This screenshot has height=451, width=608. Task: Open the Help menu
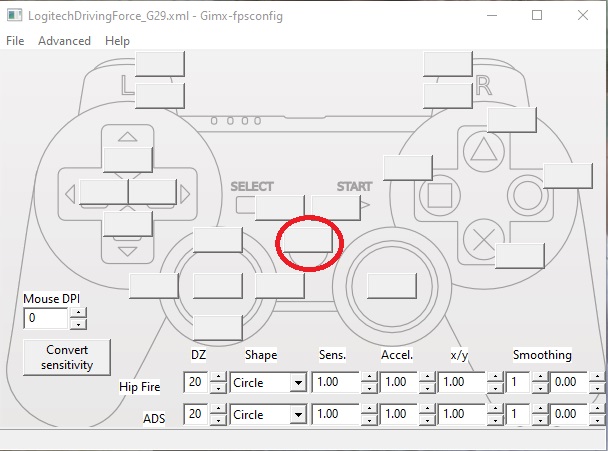(x=117, y=41)
